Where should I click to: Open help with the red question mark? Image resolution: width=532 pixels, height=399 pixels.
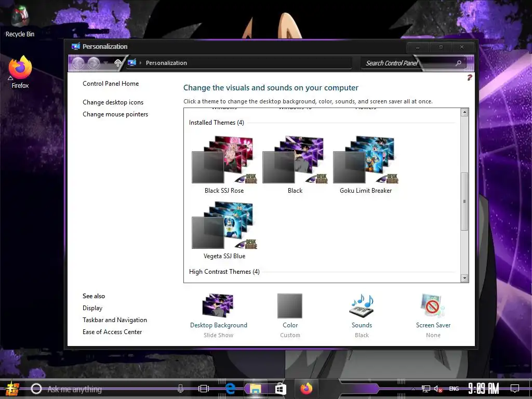[470, 78]
